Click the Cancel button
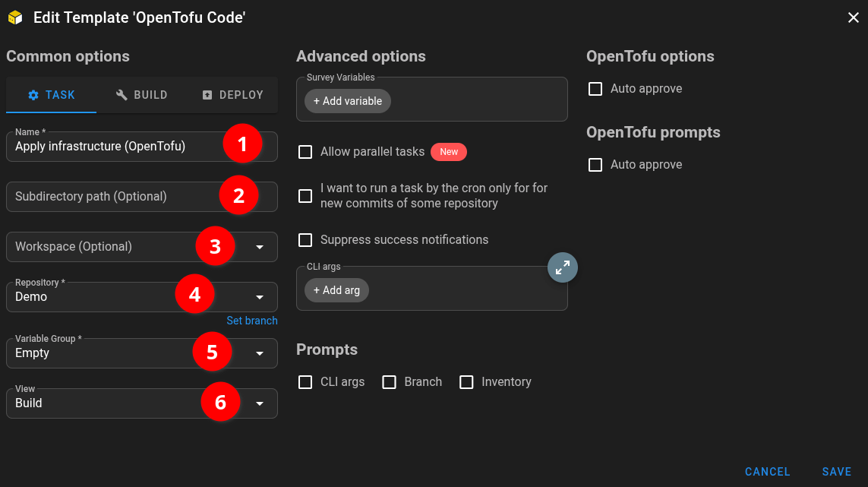This screenshot has height=487, width=868. pyautogui.click(x=767, y=472)
